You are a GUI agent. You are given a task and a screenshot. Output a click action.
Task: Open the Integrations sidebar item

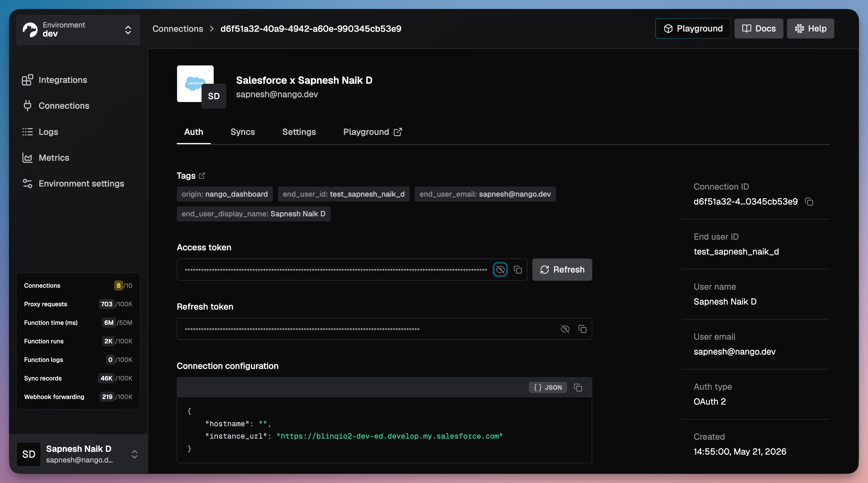[x=55, y=80]
